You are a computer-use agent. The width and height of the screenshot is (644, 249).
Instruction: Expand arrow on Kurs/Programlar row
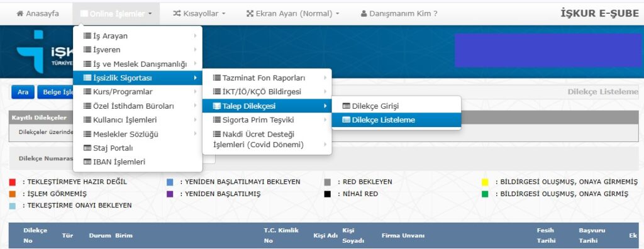(x=195, y=92)
